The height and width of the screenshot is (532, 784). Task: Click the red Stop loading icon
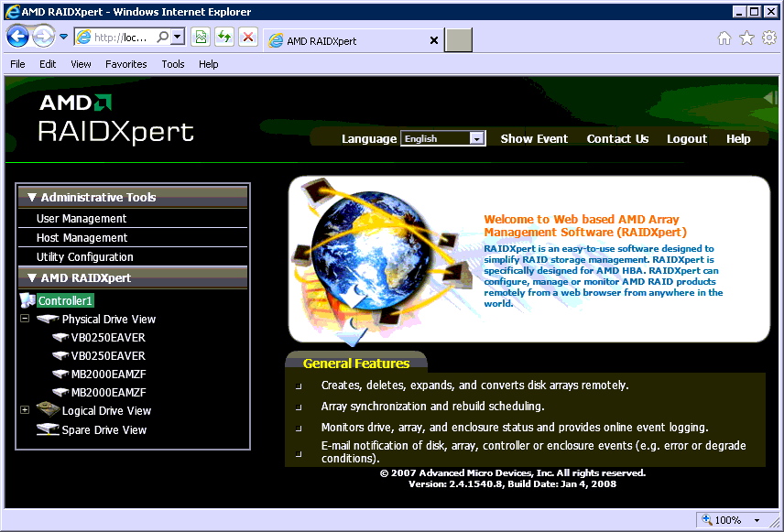point(248,37)
